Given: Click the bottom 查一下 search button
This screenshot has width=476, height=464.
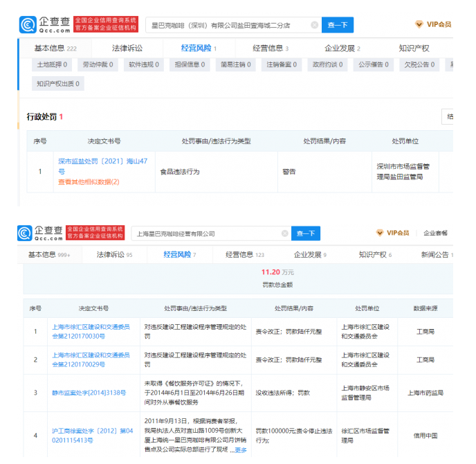Looking at the screenshot, I should [x=306, y=233].
